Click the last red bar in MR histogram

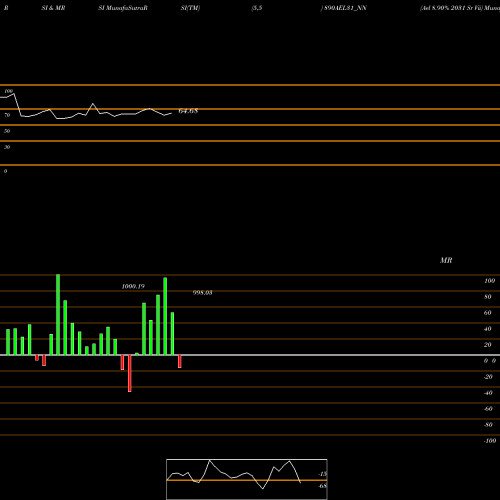click(180, 361)
